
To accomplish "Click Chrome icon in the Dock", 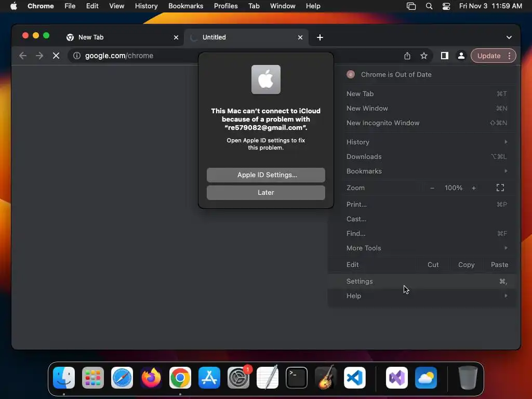I will pos(180,378).
